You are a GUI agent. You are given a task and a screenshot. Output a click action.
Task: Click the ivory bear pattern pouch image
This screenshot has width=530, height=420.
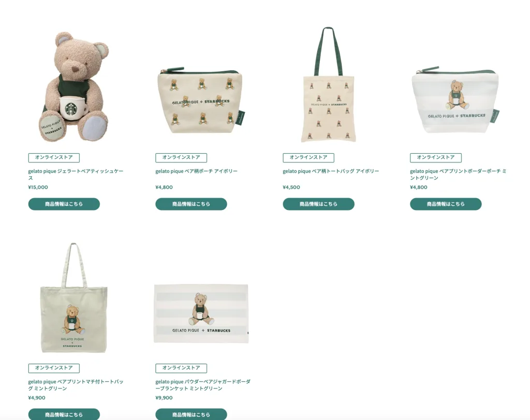point(201,100)
